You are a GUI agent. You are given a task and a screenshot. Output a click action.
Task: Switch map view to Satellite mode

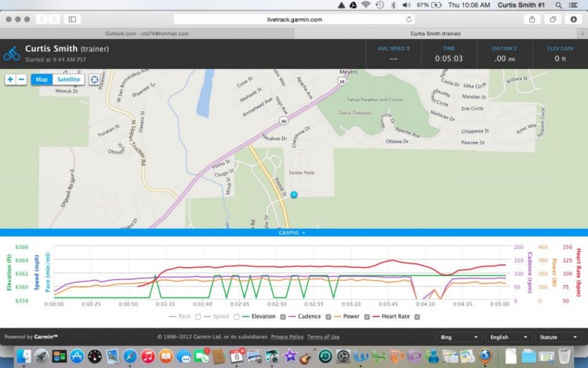click(x=69, y=79)
